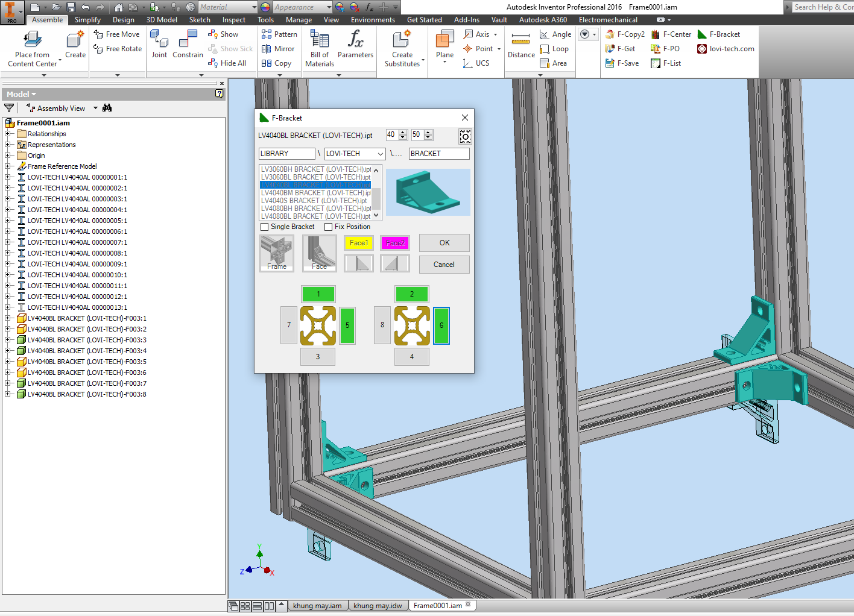
Task: Click the yellow Face1 swatch
Action: [x=359, y=243]
